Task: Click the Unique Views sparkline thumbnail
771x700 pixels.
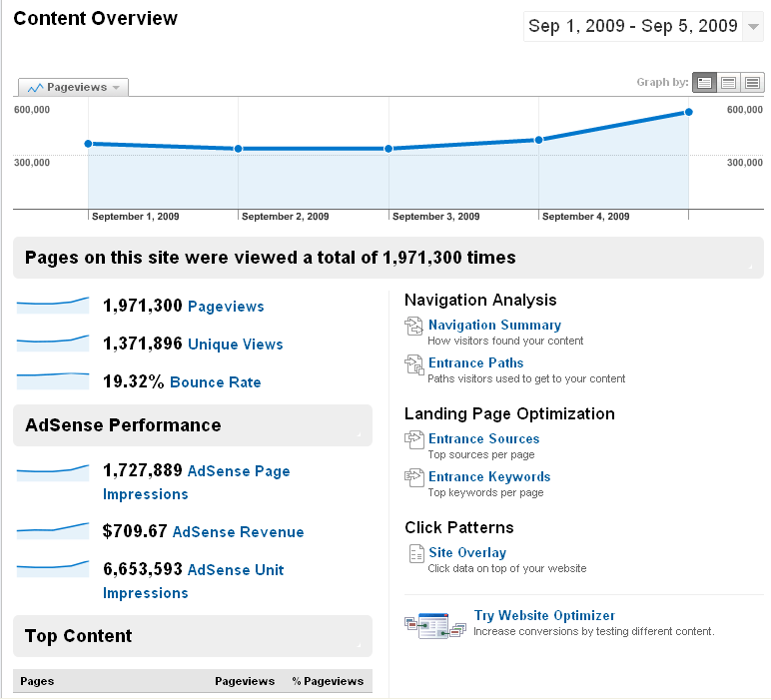Action: pyautogui.click(x=53, y=344)
